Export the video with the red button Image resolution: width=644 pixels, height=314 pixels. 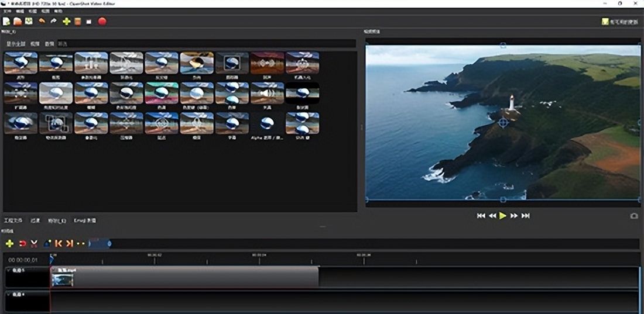(102, 22)
